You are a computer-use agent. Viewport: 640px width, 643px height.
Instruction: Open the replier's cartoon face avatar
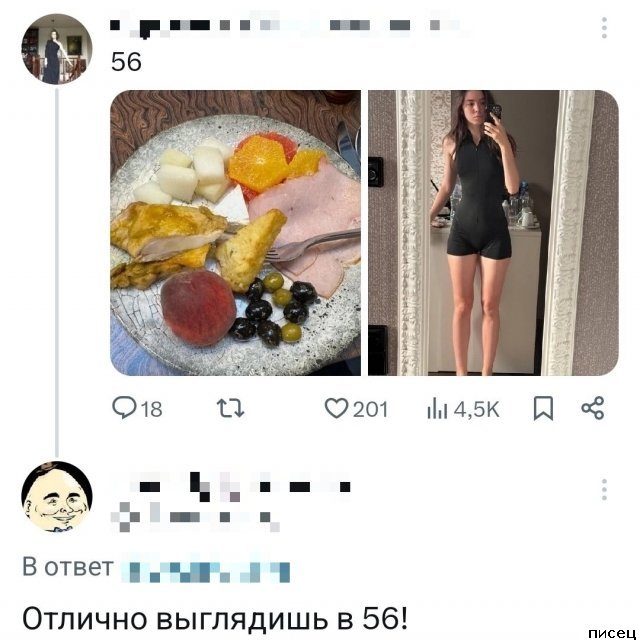(x=57, y=497)
